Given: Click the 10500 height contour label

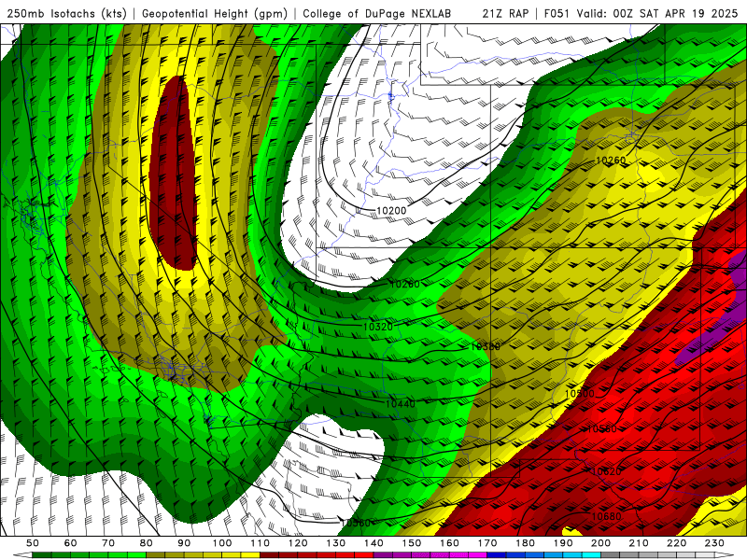Looking at the screenshot, I should click(x=579, y=394).
